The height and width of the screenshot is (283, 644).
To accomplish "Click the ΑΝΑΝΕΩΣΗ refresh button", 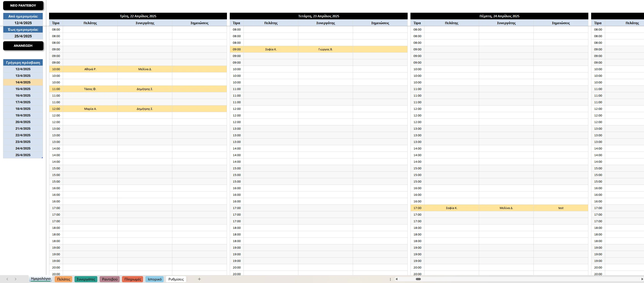I will point(23,46).
